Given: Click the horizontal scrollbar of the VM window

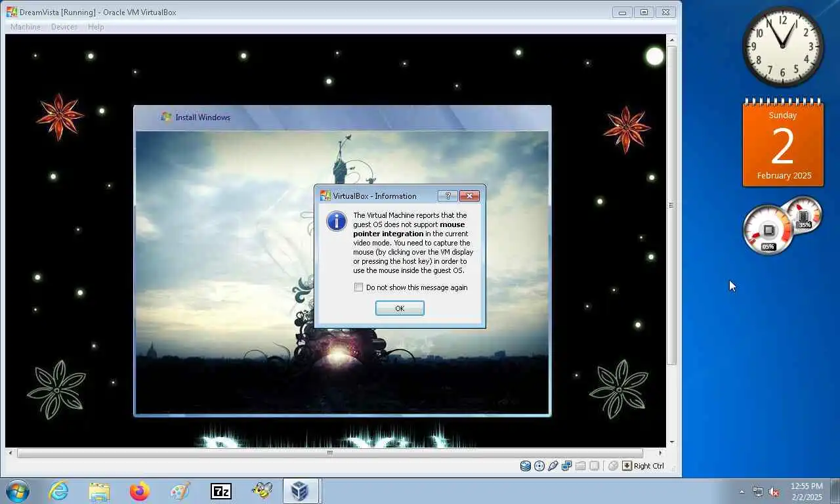Looking at the screenshot, I should [330, 453].
